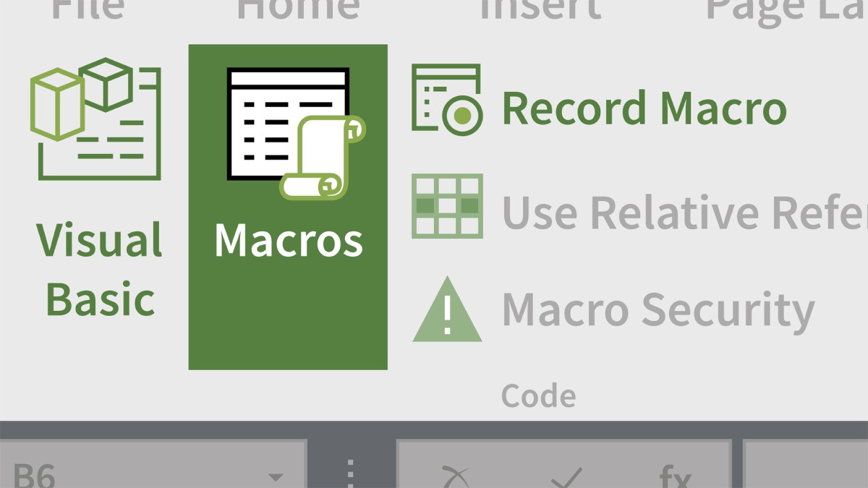Viewport: 868px width, 488px height.
Task: Open the Page Layout tab
Action: (x=785, y=7)
